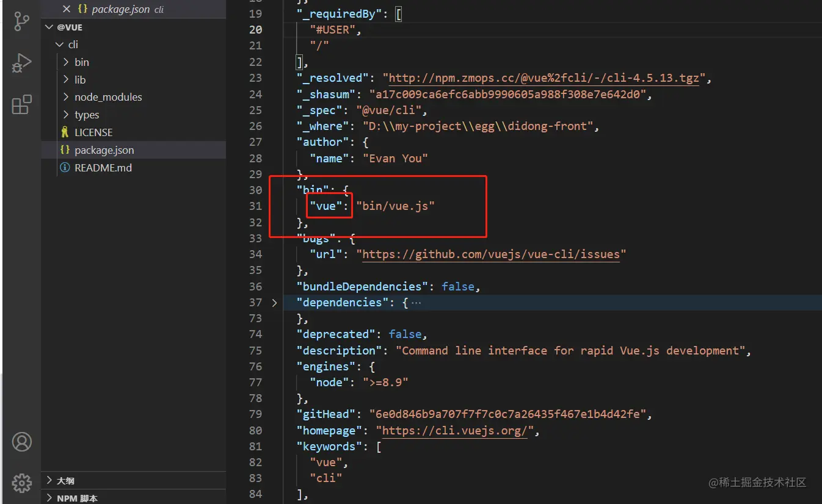Open the GitHub vue-cli issues link
The height and width of the screenshot is (504, 822).
click(491, 254)
